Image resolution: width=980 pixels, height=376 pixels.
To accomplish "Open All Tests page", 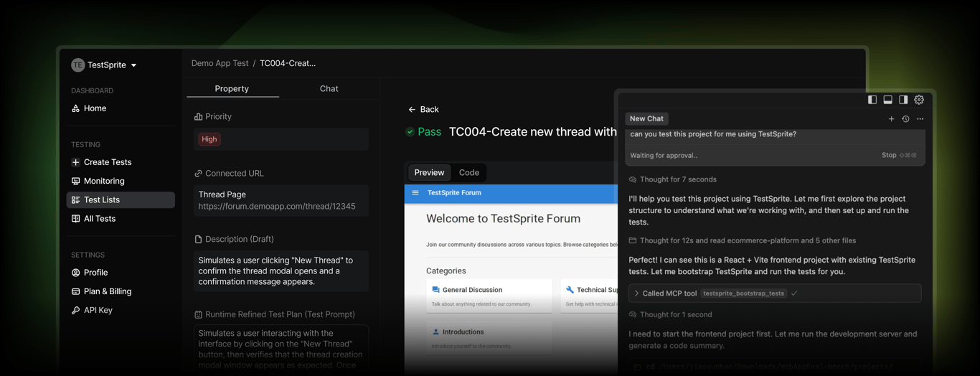I will 100,218.
